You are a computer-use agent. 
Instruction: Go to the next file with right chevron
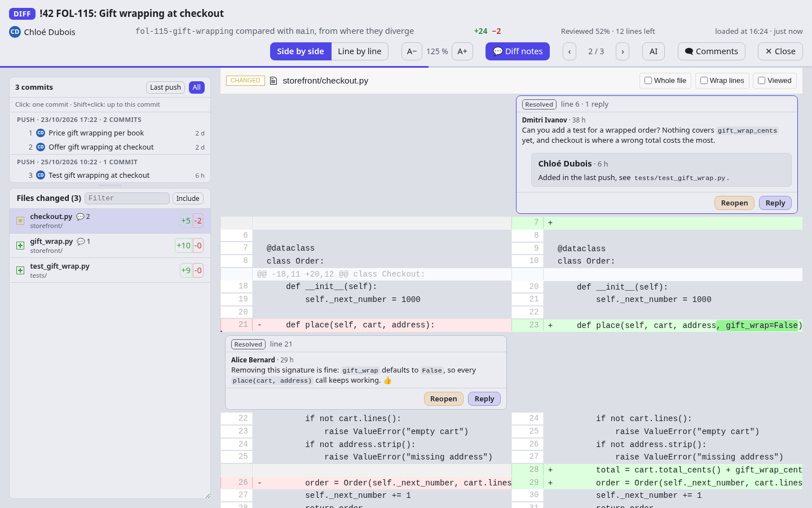pyautogui.click(x=623, y=51)
